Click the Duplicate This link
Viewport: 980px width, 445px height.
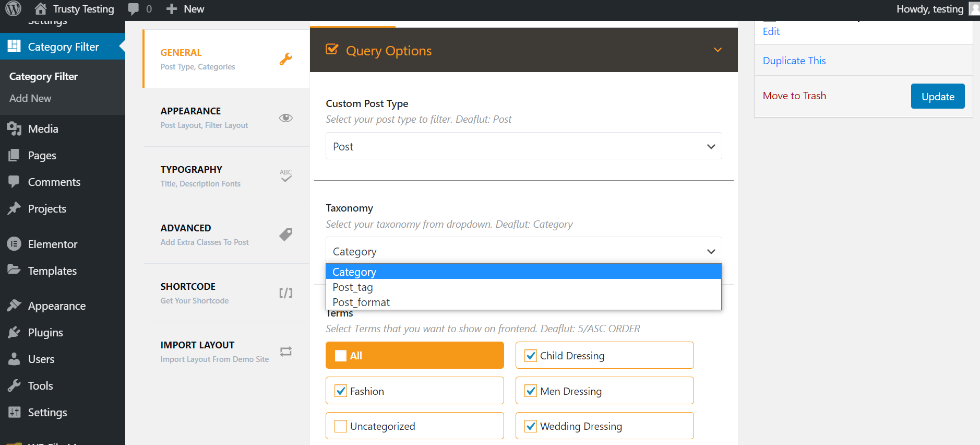(x=794, y=61)
